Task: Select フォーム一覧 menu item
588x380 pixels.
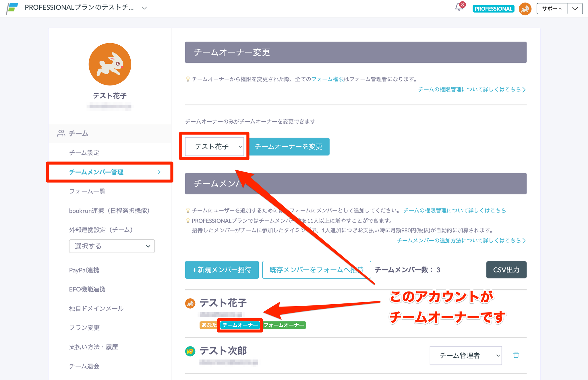Action: point(87,191)
